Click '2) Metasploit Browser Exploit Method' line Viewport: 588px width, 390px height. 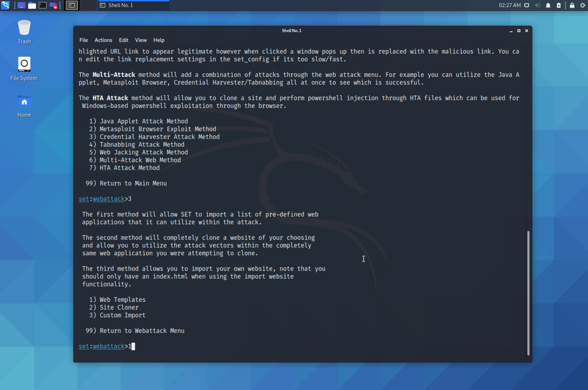coord(152,129)
